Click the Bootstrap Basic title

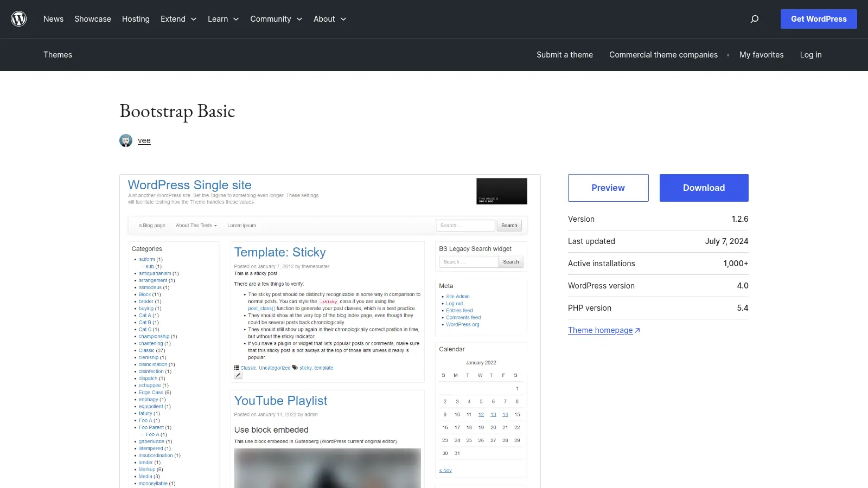click(x=177, y=111)
